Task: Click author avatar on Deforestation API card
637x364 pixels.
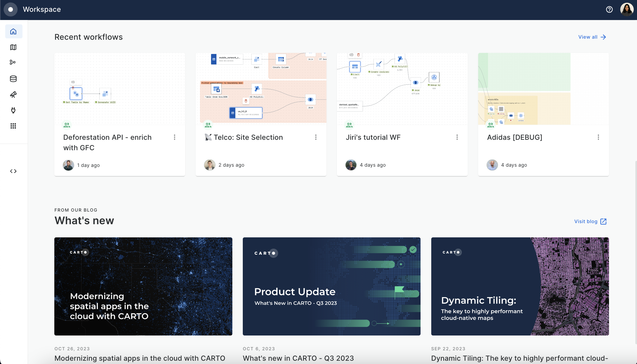Action: tap(69, 165)
